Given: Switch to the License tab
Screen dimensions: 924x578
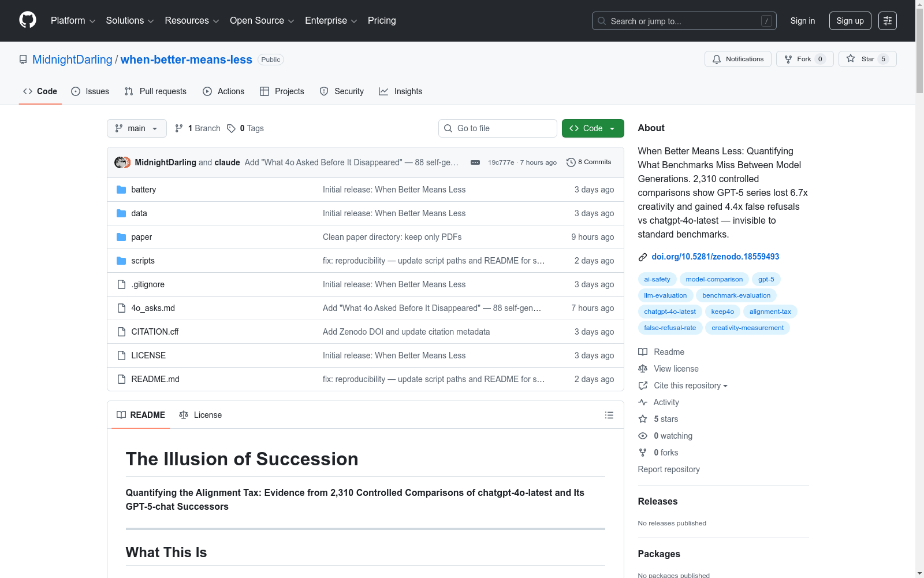Looking at the screenshot, I should click(x=200, y=415).
